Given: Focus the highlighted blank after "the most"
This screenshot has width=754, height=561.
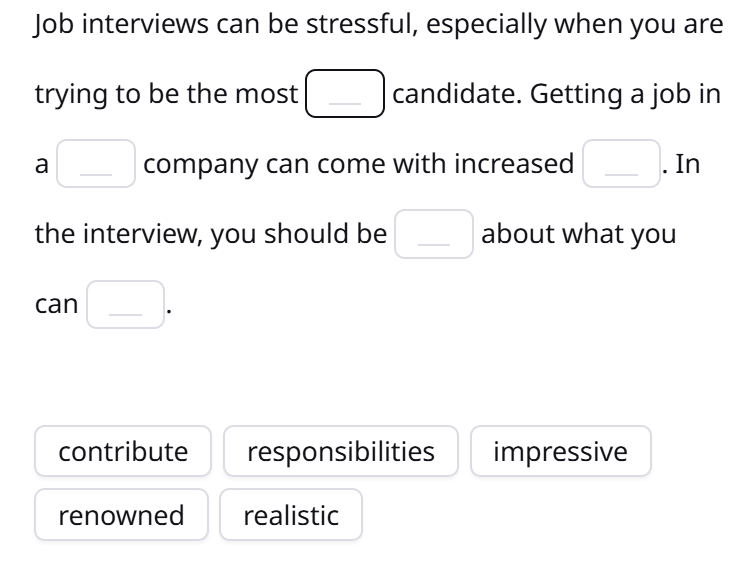Looking at the screenshot, I should [345, 93].
